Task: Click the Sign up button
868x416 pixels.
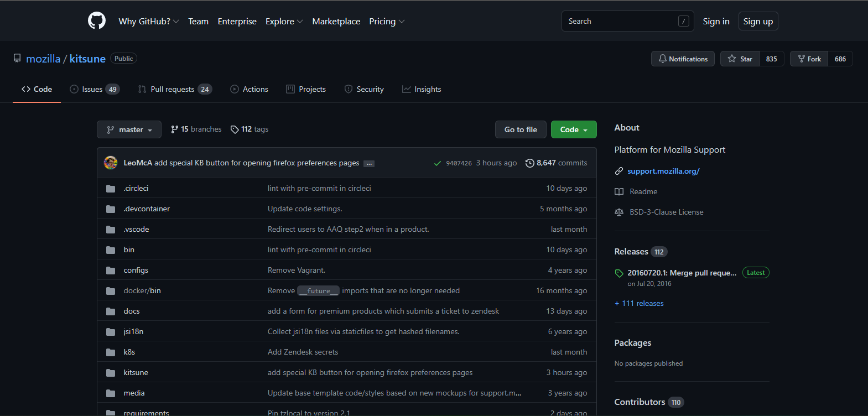Action: tap(758, 21)
